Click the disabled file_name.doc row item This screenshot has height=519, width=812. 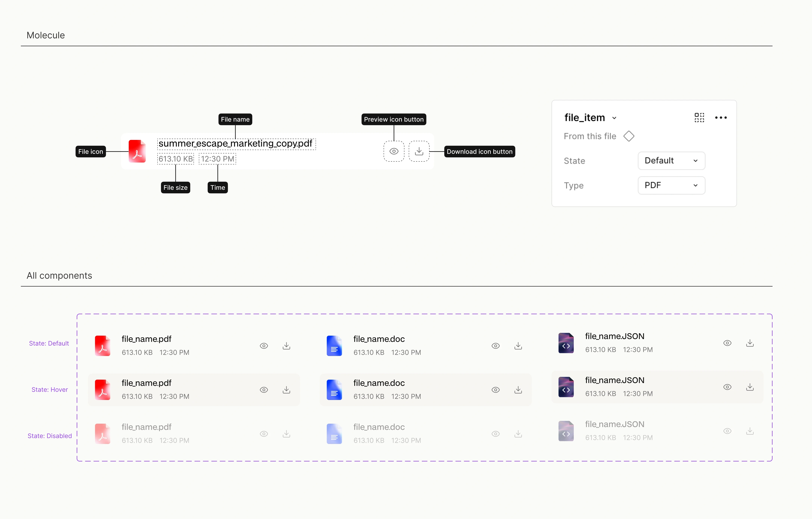[379, 427]
